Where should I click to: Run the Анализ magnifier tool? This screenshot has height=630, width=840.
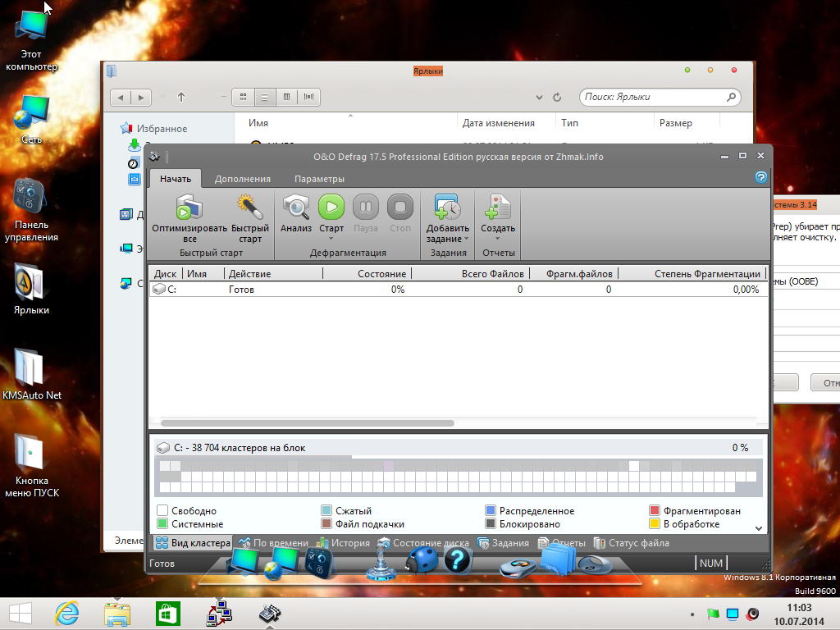(295, 208)
